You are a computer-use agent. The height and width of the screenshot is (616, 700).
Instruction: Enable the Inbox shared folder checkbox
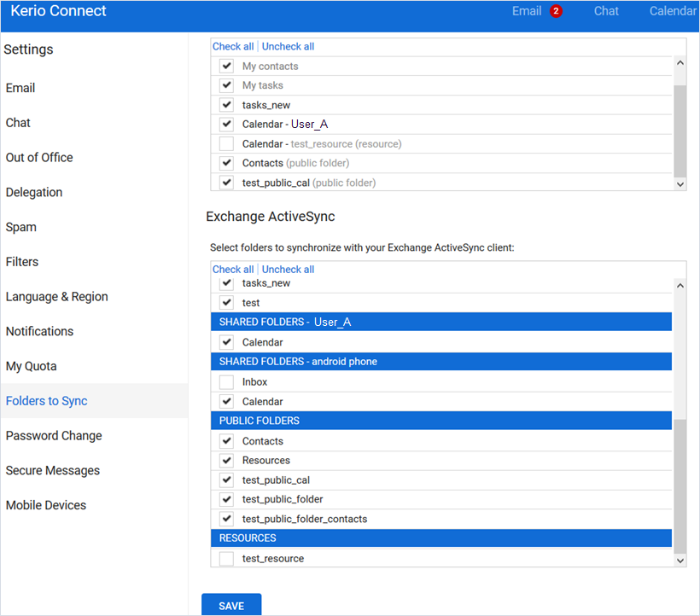(x=226, y=382)
